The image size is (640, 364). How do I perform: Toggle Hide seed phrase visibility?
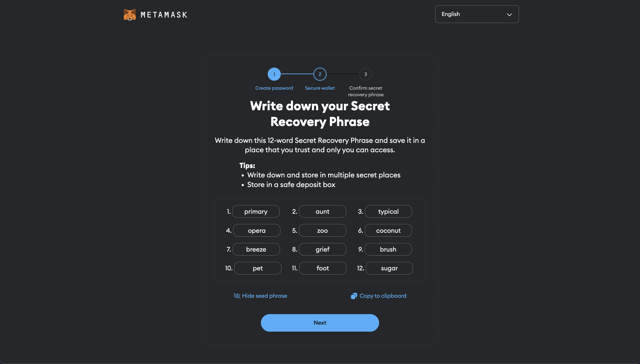260,296
